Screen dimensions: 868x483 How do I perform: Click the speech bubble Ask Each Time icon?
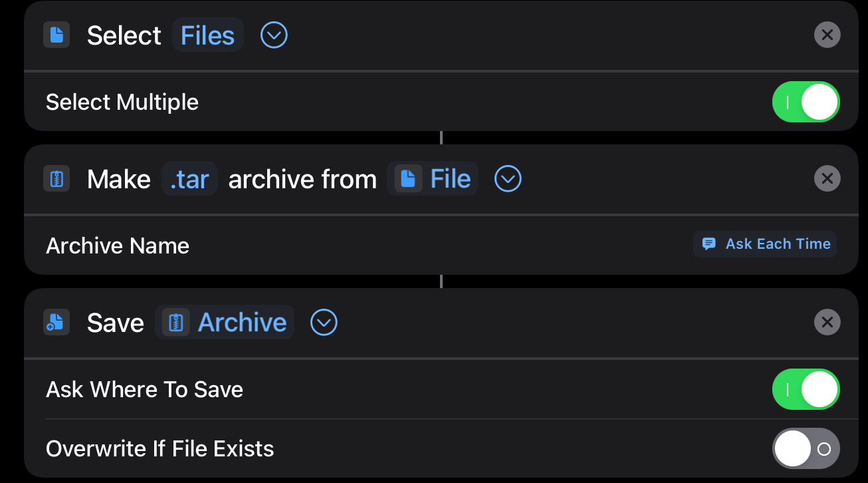click(x=709, y=244)
